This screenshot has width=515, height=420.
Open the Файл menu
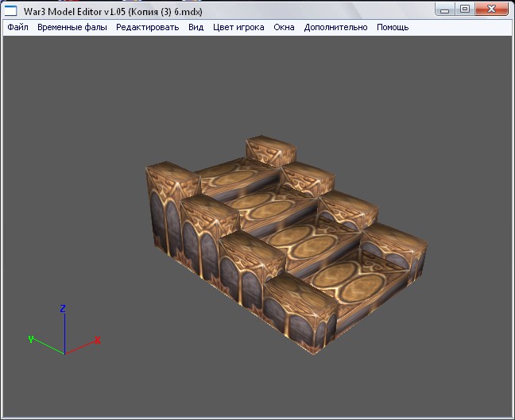pos(17,27)
